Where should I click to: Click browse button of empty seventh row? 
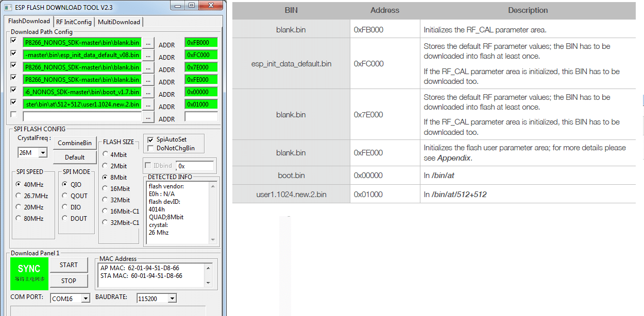[x=148, y=117]
